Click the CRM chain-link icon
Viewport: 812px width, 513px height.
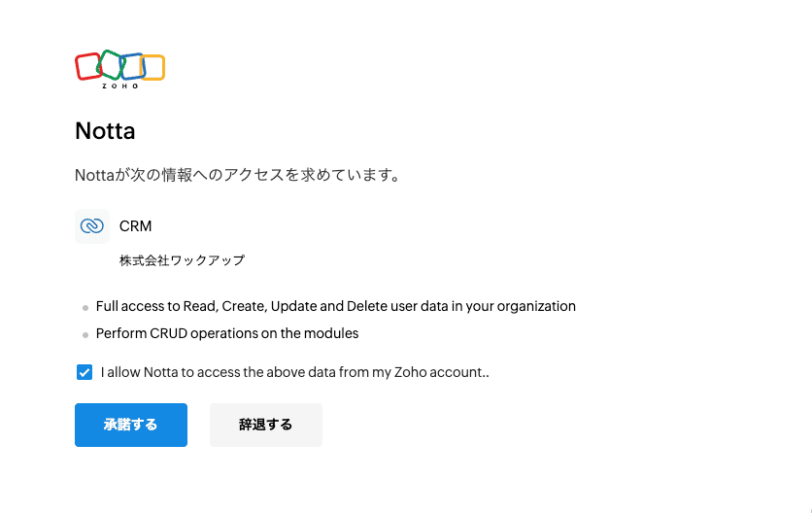[92, 226]
